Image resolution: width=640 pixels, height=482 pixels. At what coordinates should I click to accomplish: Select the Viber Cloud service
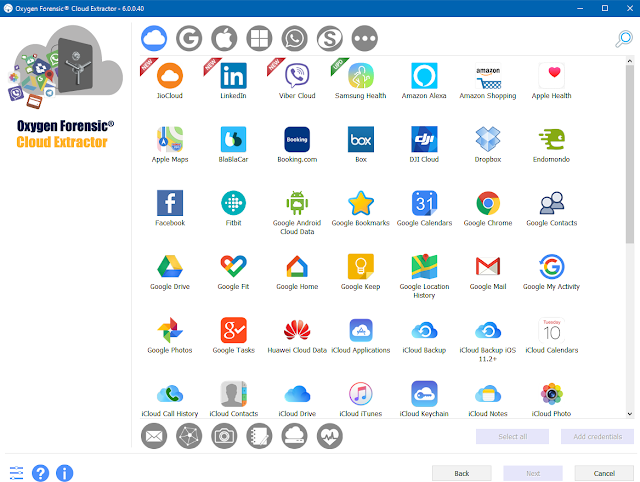(297, 81)
